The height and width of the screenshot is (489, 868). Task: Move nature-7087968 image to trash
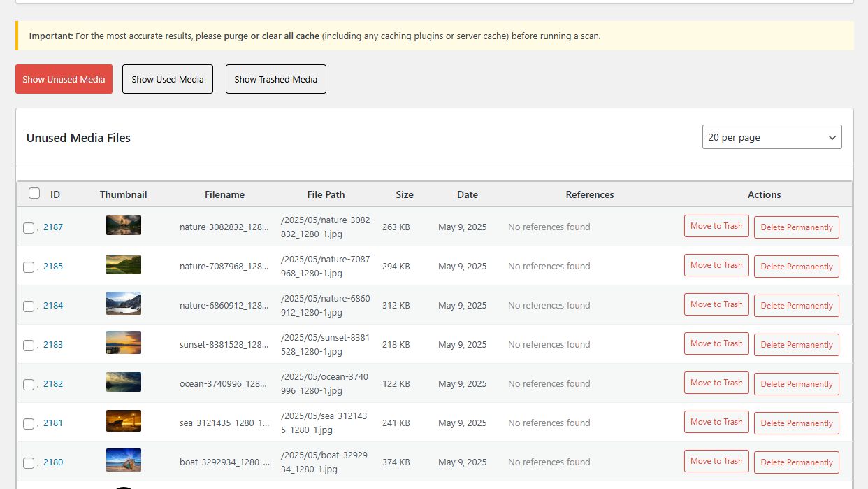(716, 265)
